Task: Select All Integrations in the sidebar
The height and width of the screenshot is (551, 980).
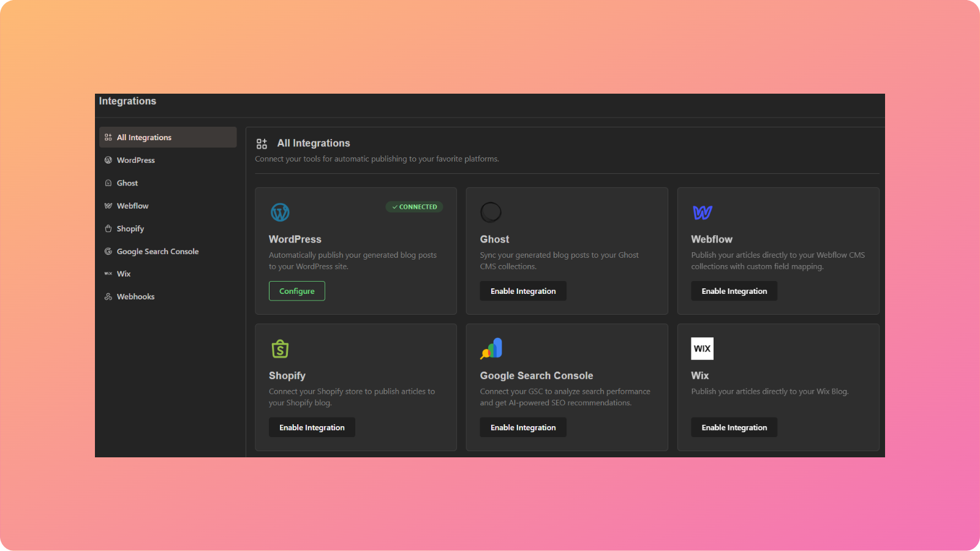Action: click(x=144, y=137)
